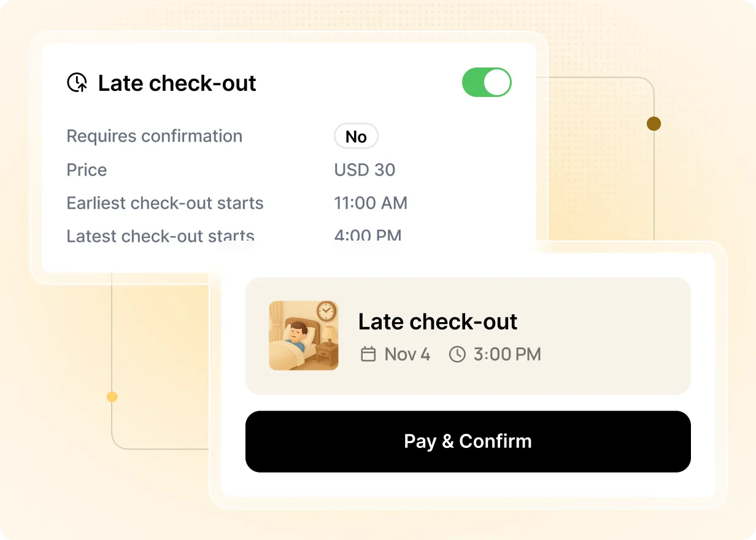
Task: Click the dark brown dot on the connector line
Action: (x=654, y=124)
